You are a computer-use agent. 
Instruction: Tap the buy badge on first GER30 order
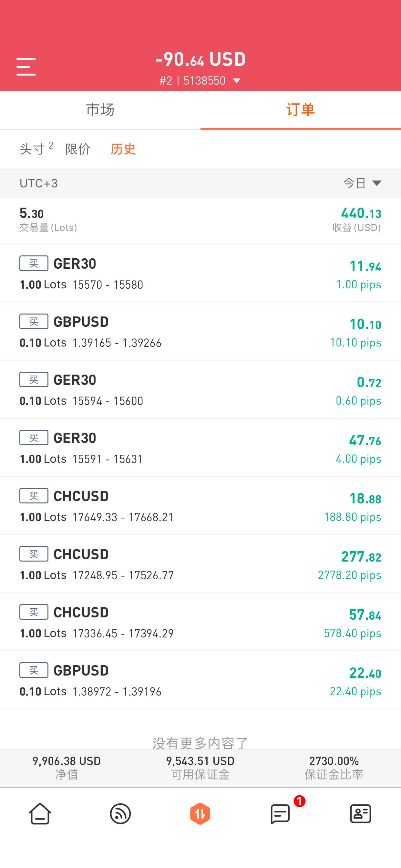coord(34,263)
